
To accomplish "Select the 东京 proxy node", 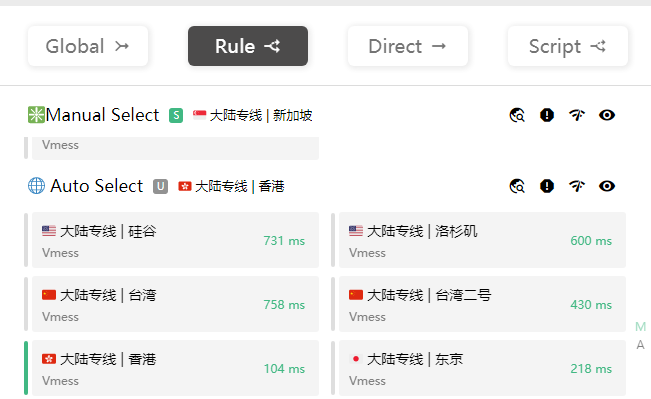I will [x=482, y=368].
